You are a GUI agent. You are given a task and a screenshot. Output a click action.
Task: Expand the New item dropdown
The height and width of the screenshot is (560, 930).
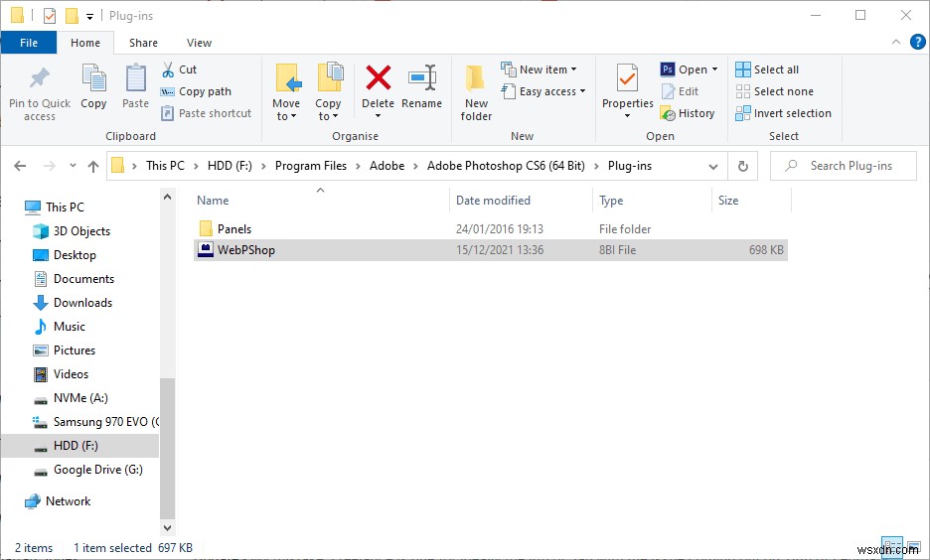point(574,70)
